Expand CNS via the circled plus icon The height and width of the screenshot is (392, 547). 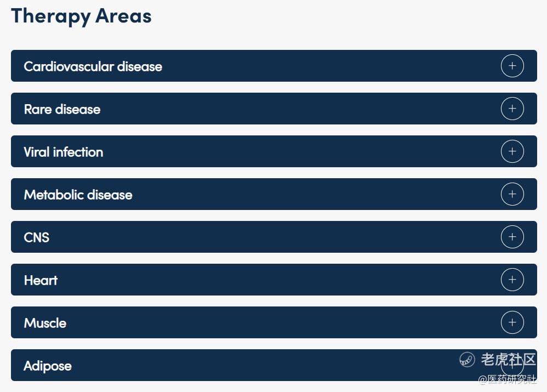(512, 237)
